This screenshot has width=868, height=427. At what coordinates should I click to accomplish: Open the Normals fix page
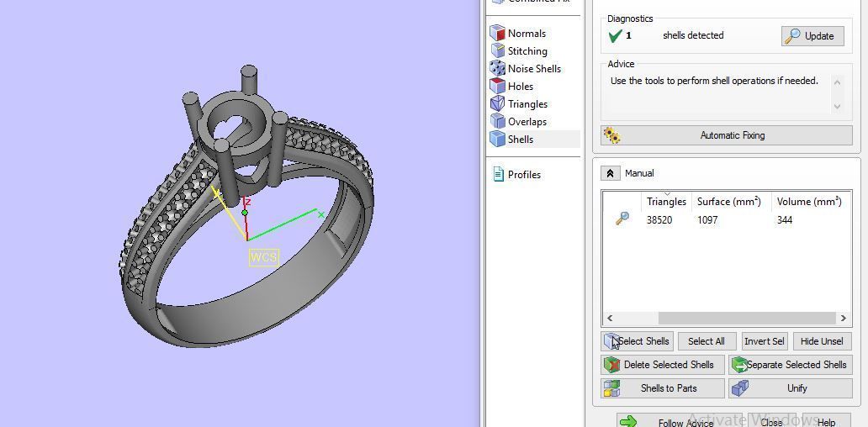(x=518, y=33)
